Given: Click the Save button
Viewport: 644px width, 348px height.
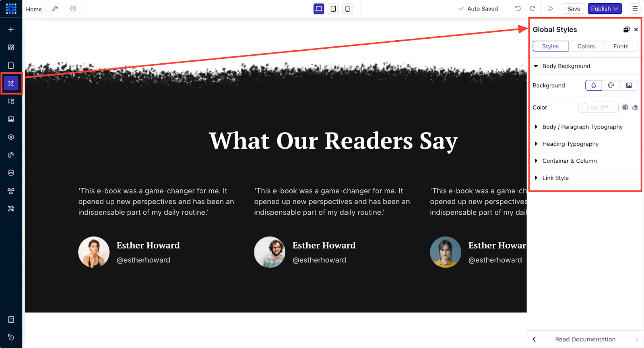Looking at the screenshot, I should [574, 8].
